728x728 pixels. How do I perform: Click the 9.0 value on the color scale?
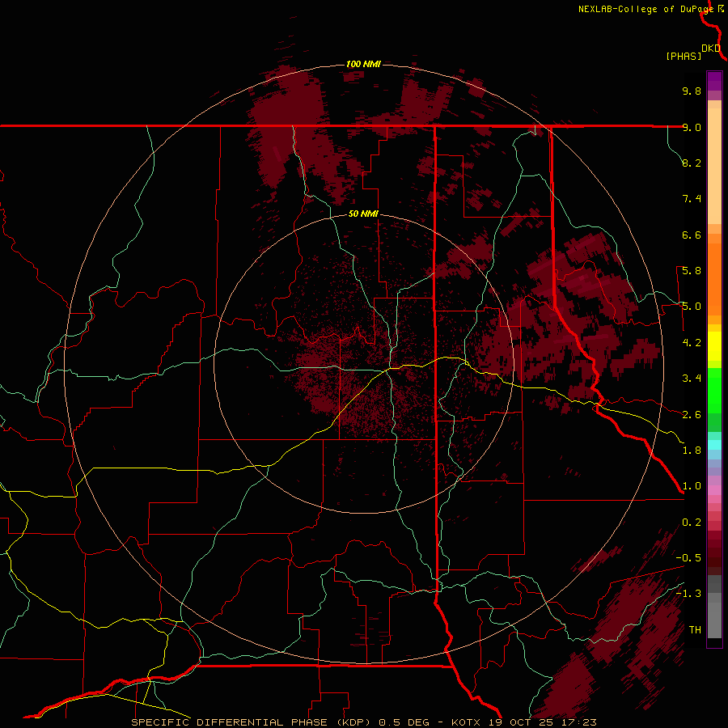pos(692,127)
